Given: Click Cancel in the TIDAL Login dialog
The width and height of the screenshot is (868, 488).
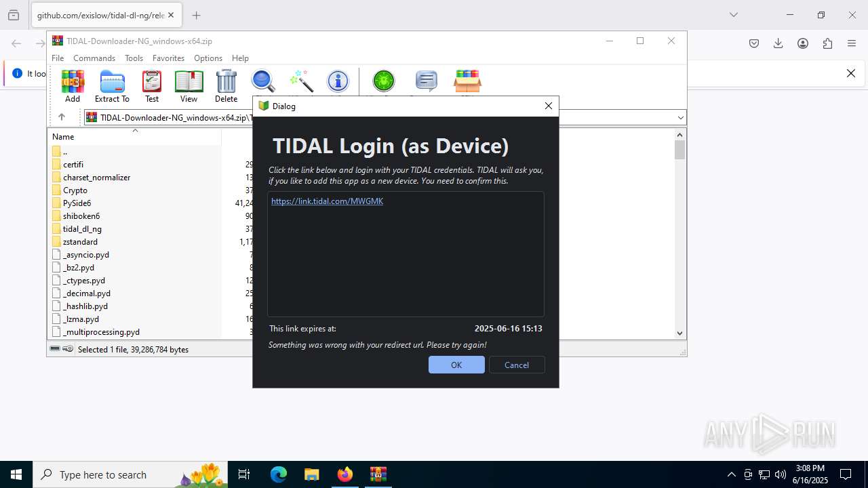Looking at the screenshot, I should point(517,365).
